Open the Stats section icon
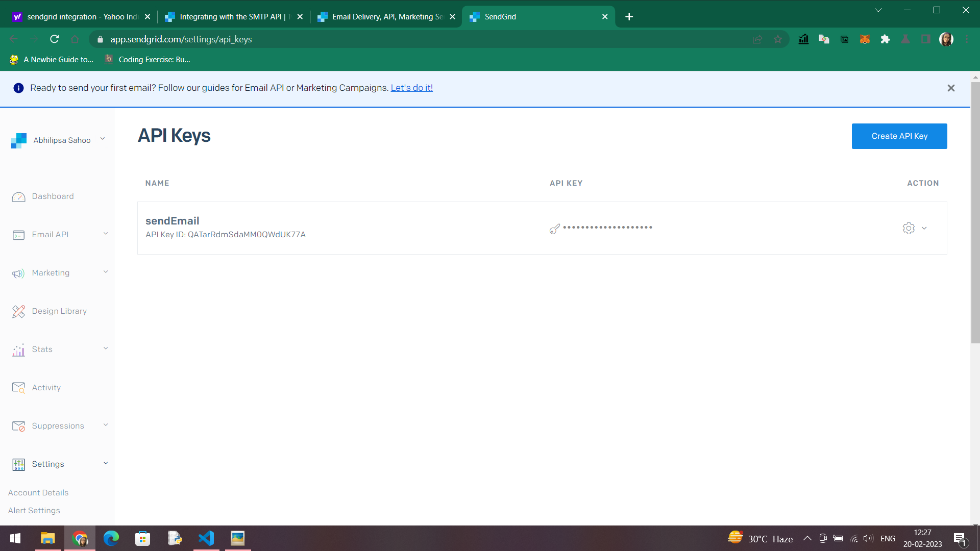The width and height of the screenshot is (980, 551). 19,348
